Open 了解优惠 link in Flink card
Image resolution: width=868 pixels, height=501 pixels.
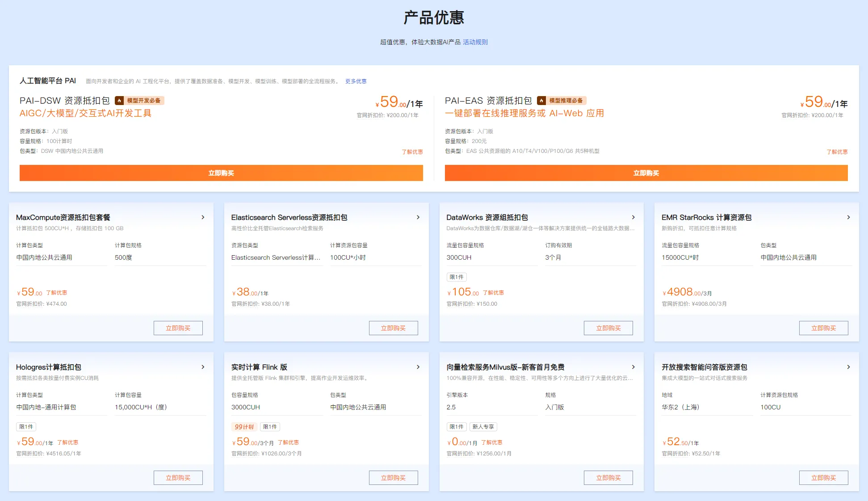[288, 442]
